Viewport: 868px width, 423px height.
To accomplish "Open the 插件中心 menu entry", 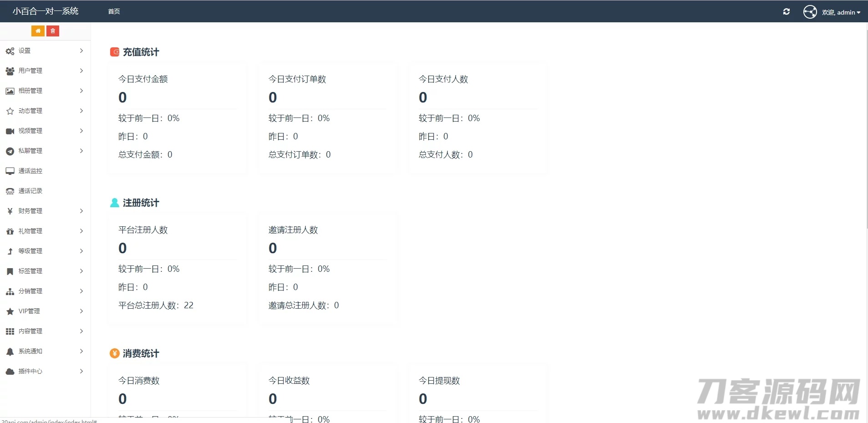I will (30, 371).
